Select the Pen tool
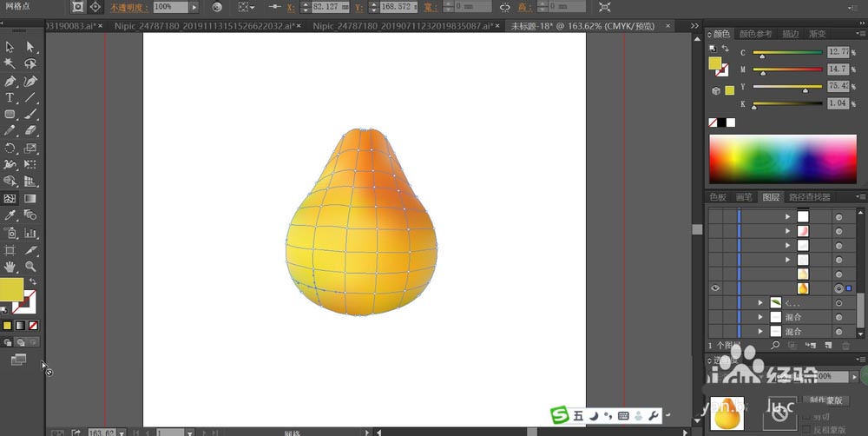 [10, 82]
